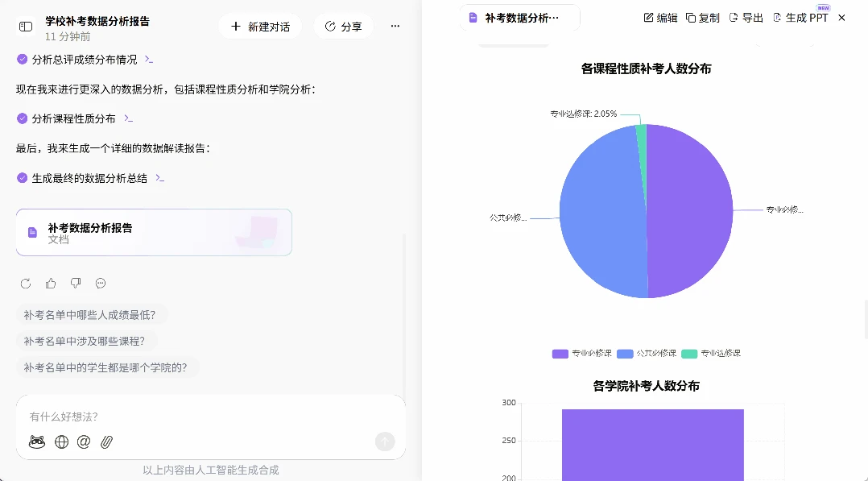
Task: Edit the document with 编辑
Action: point(660,18)
